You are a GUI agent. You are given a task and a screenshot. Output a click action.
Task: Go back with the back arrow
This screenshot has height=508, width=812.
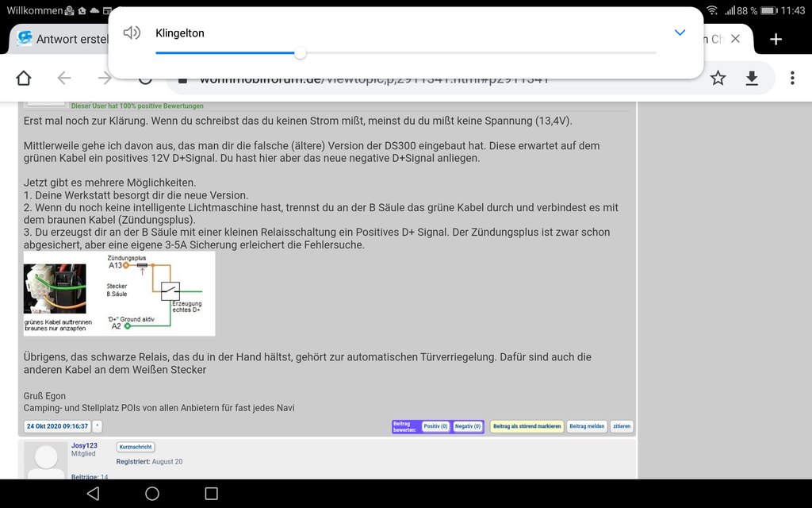(64, 79)
